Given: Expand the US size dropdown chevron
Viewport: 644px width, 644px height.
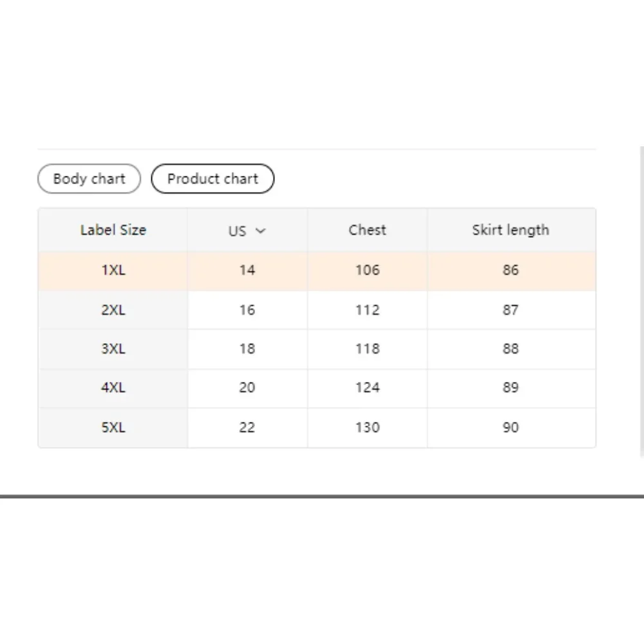Looking at the screenshot, I should point(260,231).
